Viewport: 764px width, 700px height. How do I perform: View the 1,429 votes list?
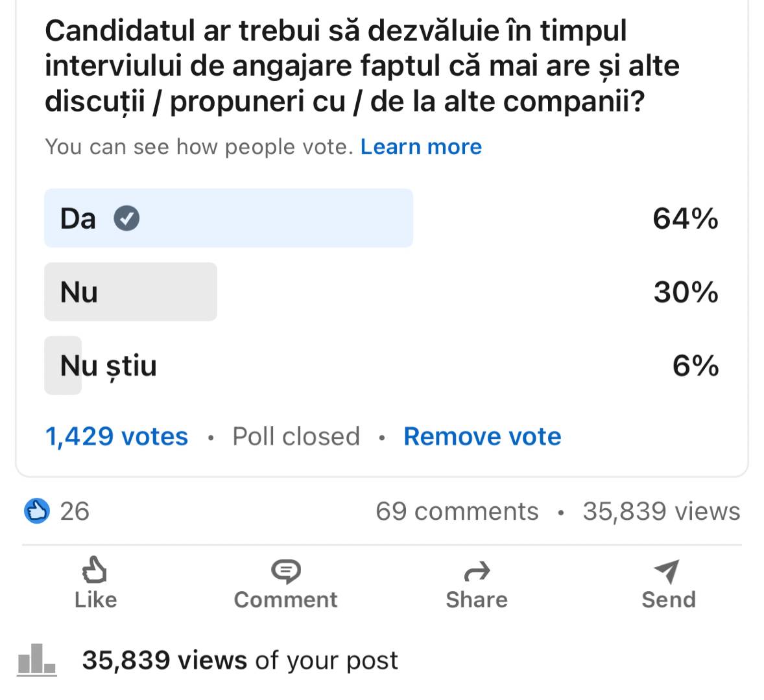[x=117, y=436]
